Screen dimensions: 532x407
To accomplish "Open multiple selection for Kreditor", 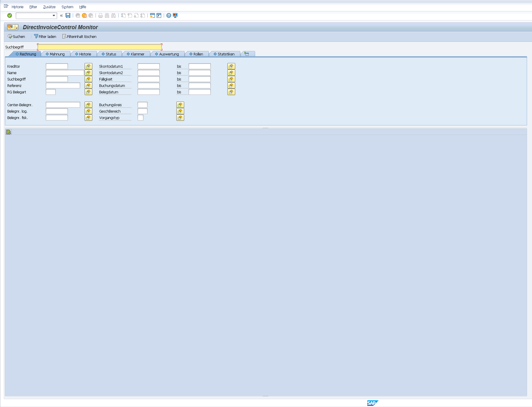I will 88,66.
